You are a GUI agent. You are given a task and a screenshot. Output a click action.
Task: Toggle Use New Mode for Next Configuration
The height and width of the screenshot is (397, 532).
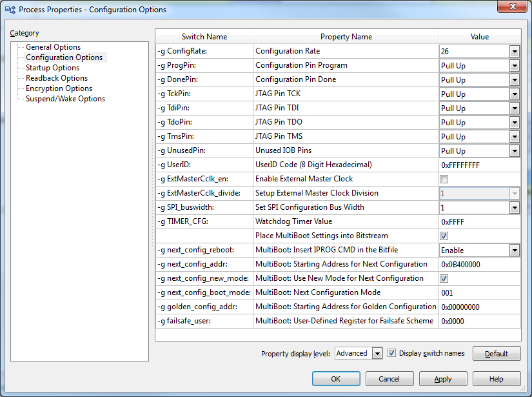(444, 278)
